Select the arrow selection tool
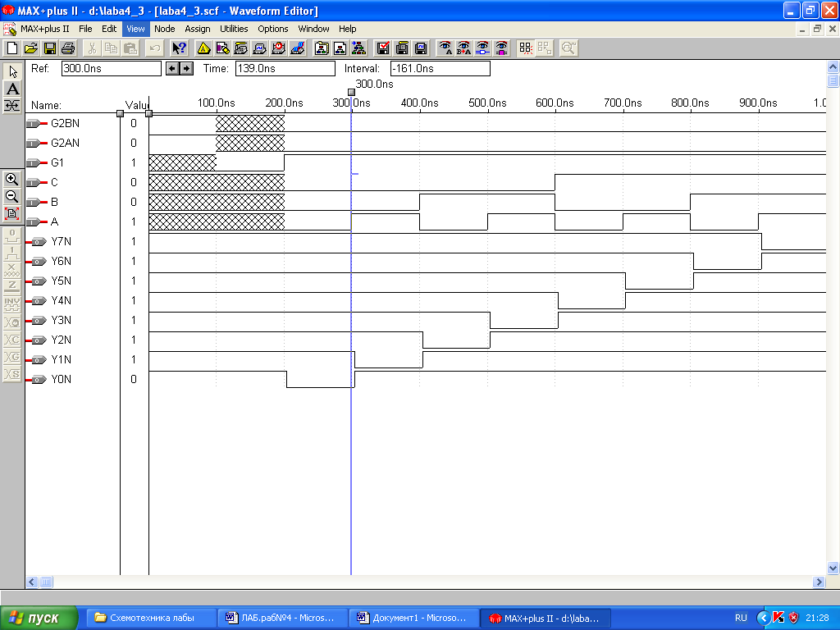Screen dimensions: 840x630 point(12,71)
